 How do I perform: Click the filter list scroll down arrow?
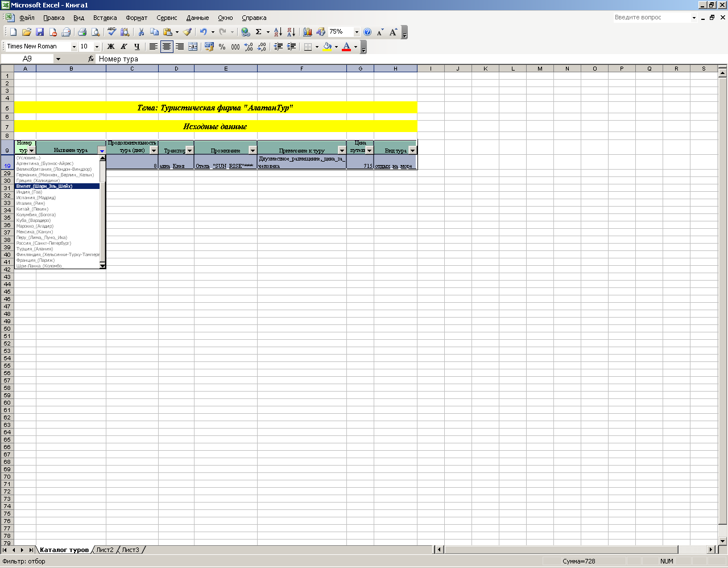point(103,266)
